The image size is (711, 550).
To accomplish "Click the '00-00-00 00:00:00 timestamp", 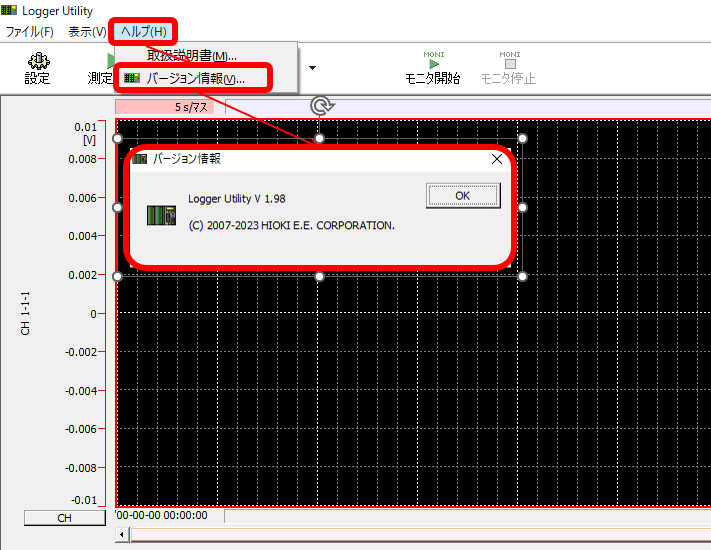I will (x=161, y=515).
